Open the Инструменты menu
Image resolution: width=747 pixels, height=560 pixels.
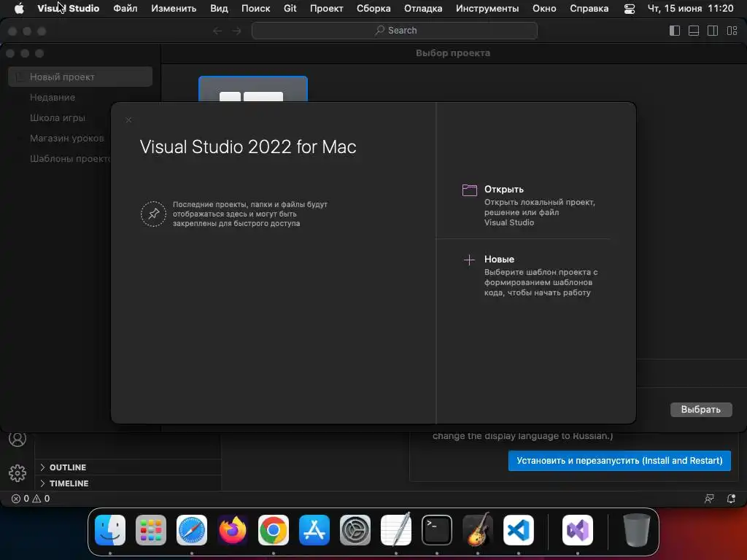pyautogui.click(x=487, y=8)
